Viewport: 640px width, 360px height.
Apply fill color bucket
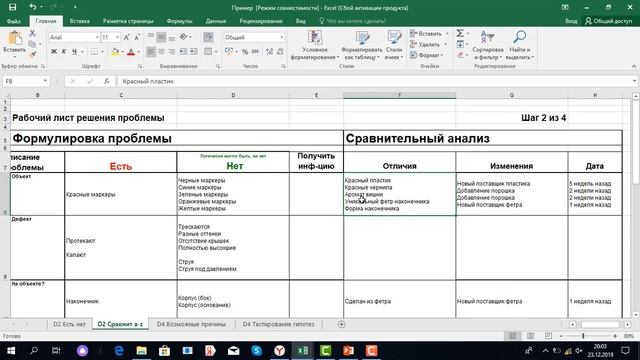pos(115,52)
